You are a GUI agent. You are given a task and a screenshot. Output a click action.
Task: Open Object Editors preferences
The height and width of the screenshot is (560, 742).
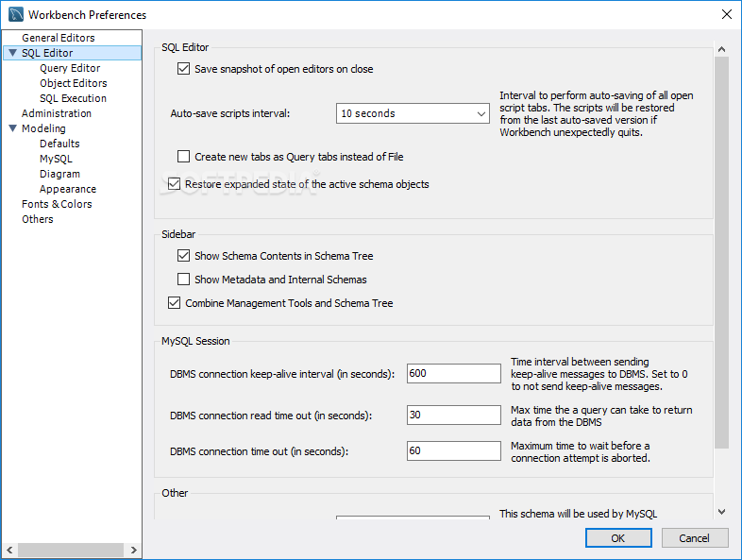[74, 83]
